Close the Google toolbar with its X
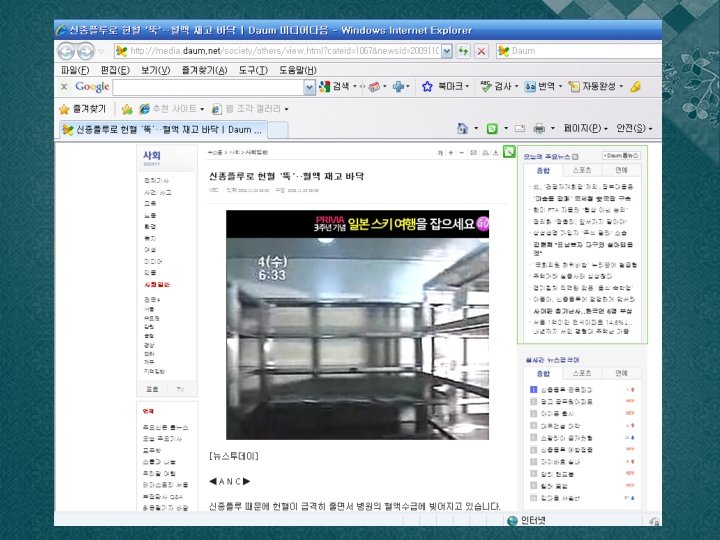This screenshot has height=540, width=720. [x=64, y=86]
